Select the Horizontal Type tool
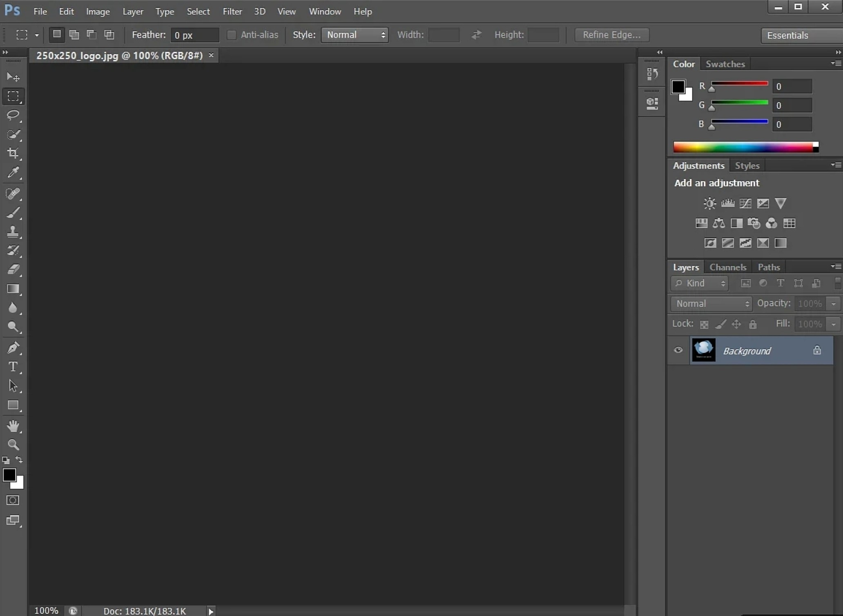843x616 pixels. [13, 367]
